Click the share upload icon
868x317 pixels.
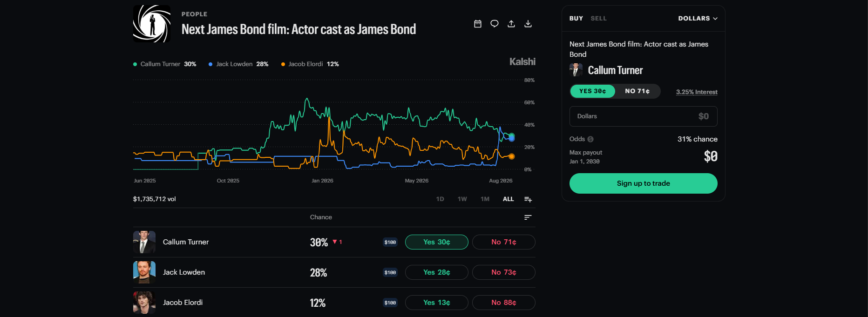511,24
